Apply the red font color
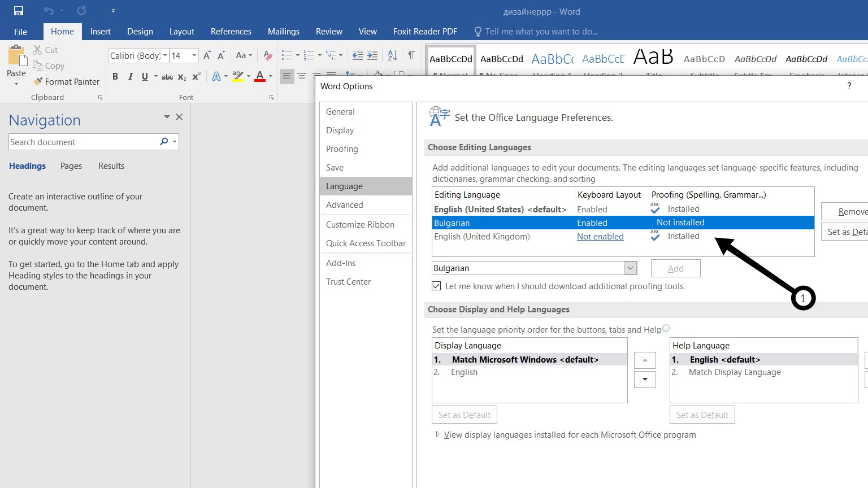This screenshot has height=488, width=868. pos(260,76)
